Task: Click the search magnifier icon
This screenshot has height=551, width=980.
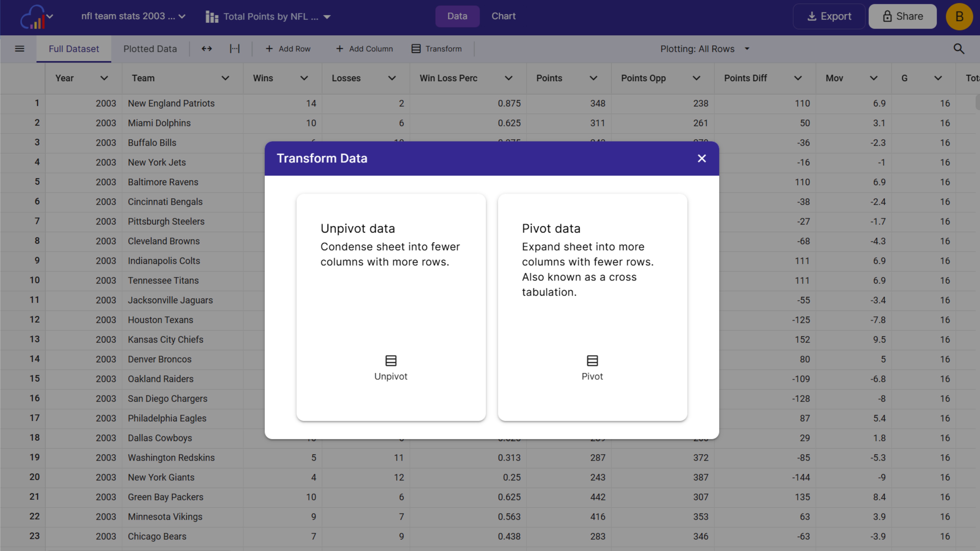Action: click(959, 49)
